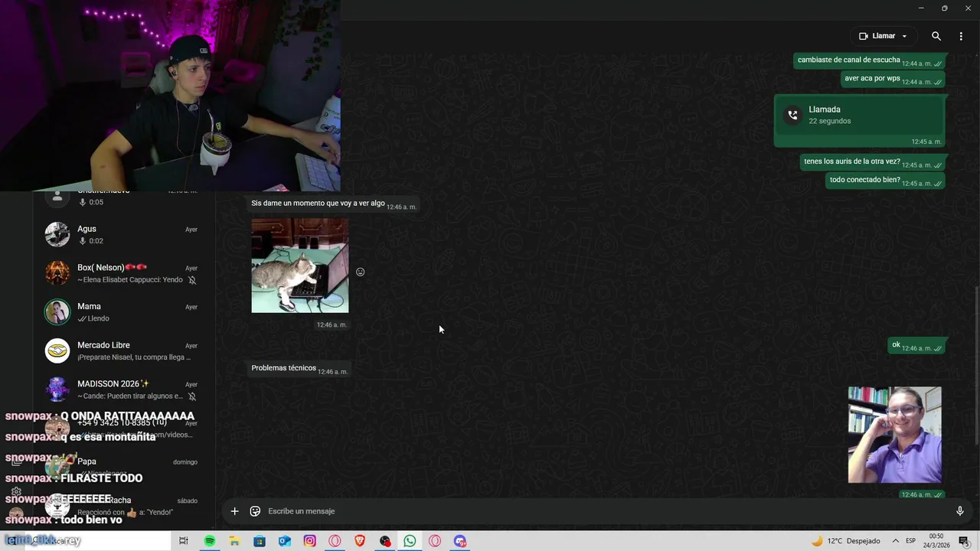Click the chat vertical scrollbar
Screen dimensions: 980x551
pos(977,365)
